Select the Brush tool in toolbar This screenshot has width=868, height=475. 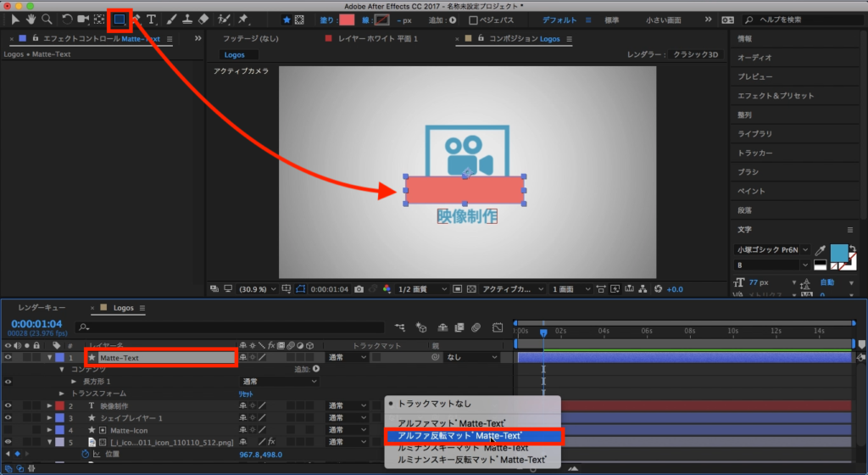pos(172,19)
